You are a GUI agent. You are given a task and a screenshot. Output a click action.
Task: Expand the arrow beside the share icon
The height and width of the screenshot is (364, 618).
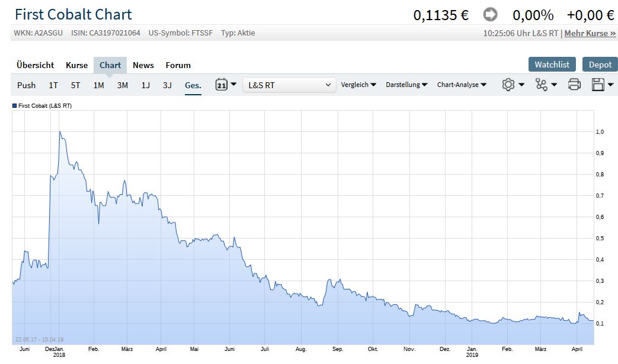pyautogui.click(x=554, y=85)
